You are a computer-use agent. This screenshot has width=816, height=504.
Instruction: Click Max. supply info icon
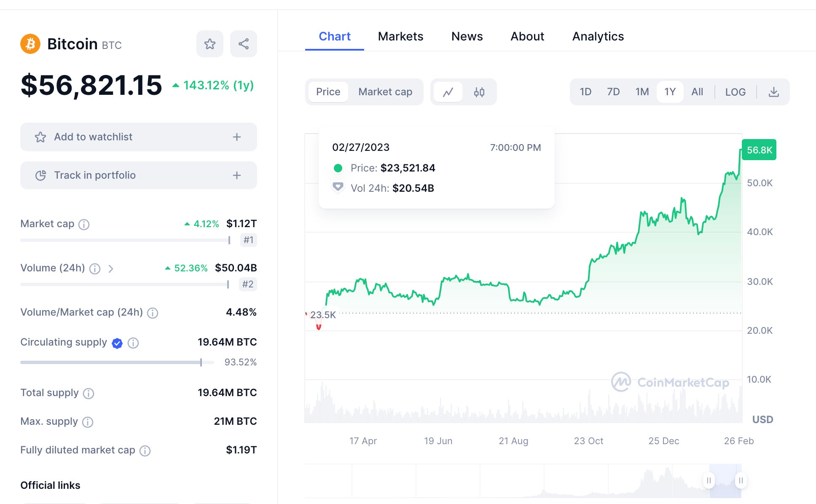point(88,422)
